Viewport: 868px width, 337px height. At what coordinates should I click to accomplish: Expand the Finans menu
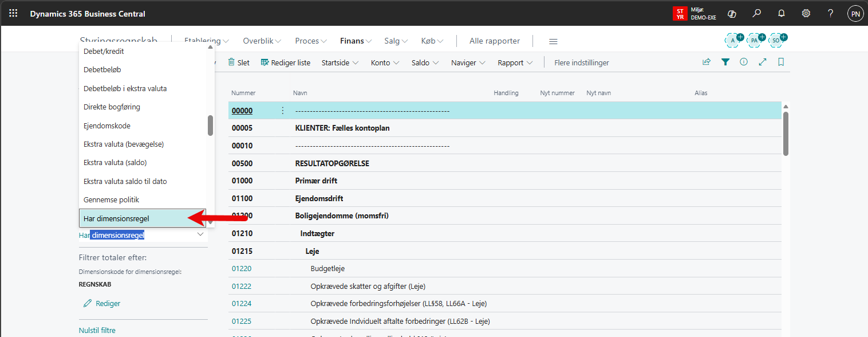356,41
